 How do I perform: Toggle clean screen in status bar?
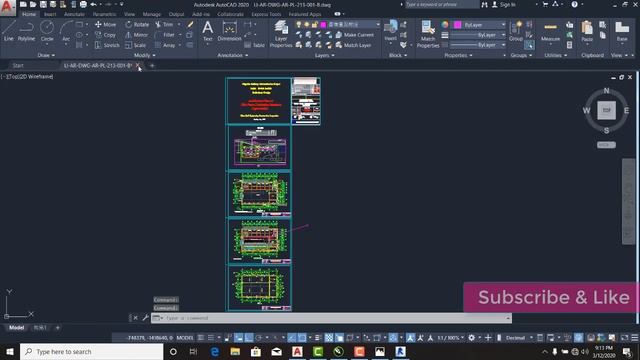pyautogui.click(x=624, y=338)
